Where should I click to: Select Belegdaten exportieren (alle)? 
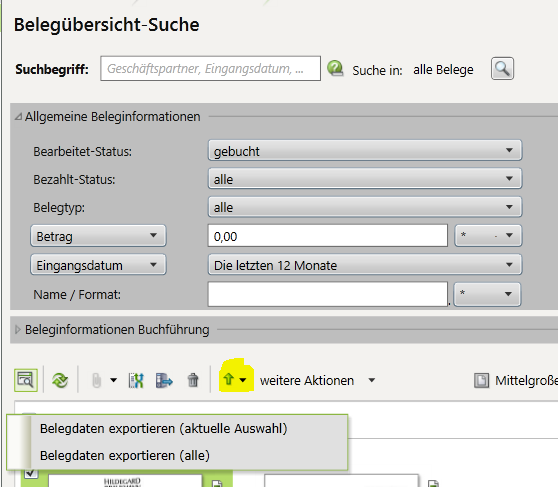125,456
